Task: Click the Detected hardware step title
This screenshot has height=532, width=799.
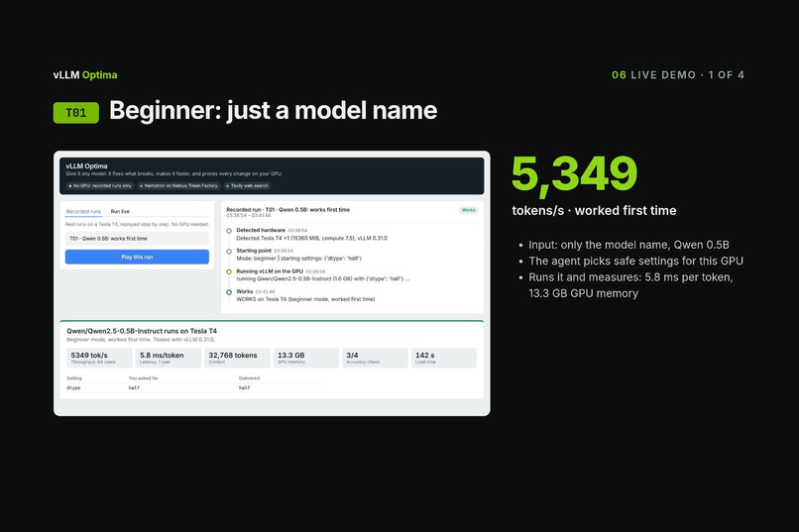Action: [x=261, y=230]
